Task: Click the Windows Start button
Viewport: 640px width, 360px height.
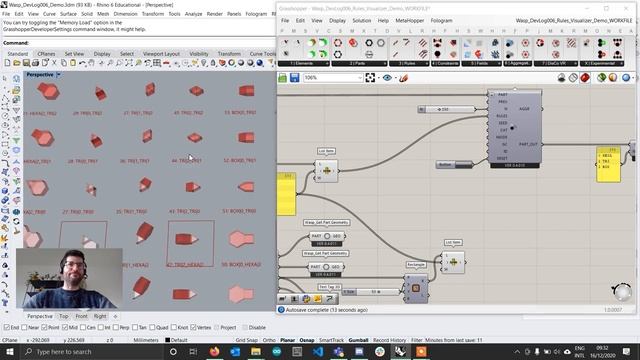Action: click(x=10, y=351)
